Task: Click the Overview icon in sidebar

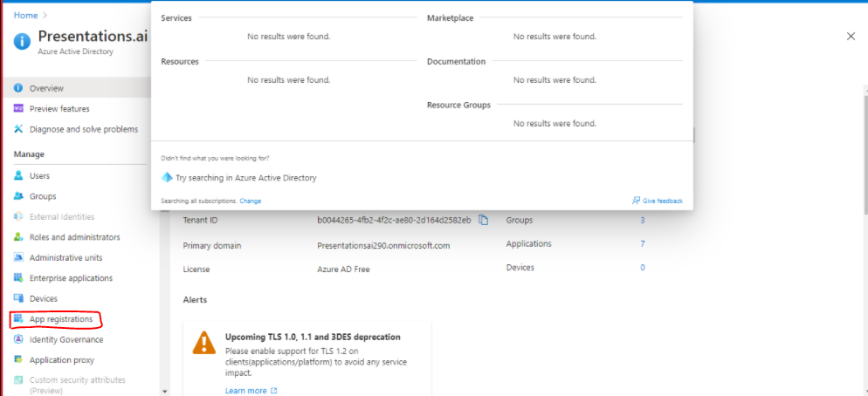Action: 18,88
